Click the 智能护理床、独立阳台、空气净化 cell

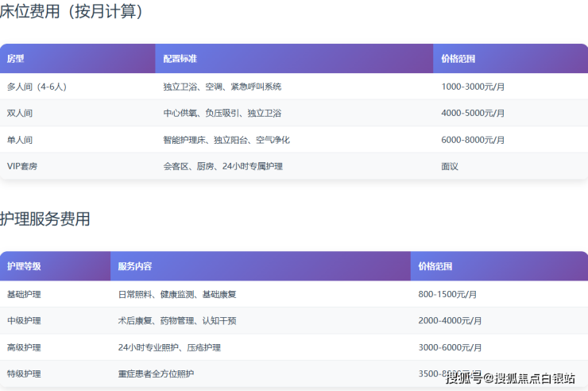click(226, 140)
